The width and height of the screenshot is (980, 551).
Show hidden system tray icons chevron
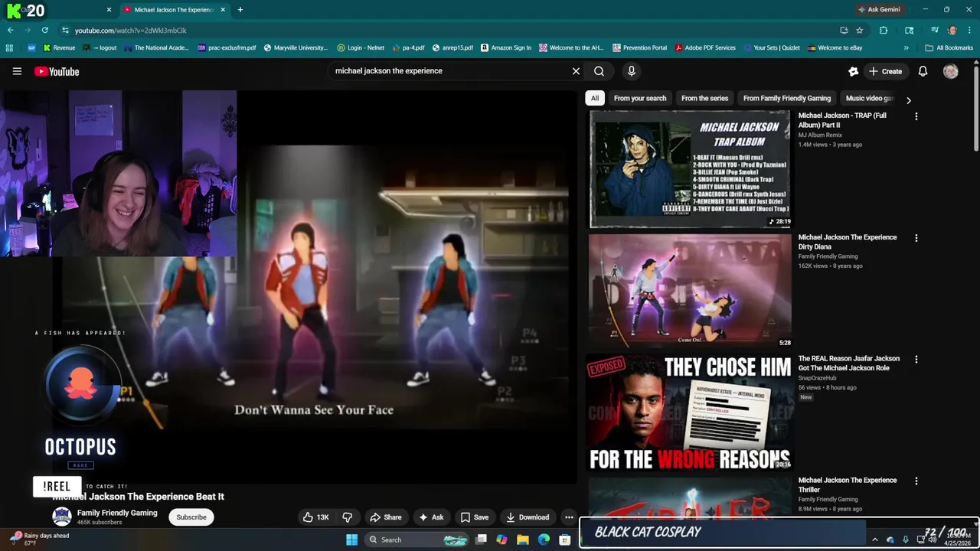pyautogui.click(x=874, y=540)
